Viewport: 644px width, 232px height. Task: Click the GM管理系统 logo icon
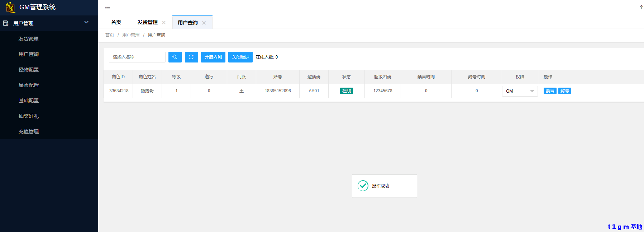click(10, 7)
